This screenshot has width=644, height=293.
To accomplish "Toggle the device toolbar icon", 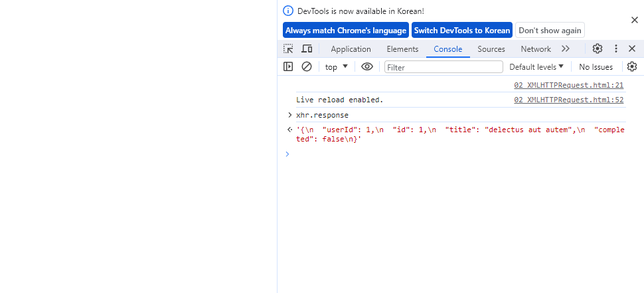I will [x=307, y=49].
